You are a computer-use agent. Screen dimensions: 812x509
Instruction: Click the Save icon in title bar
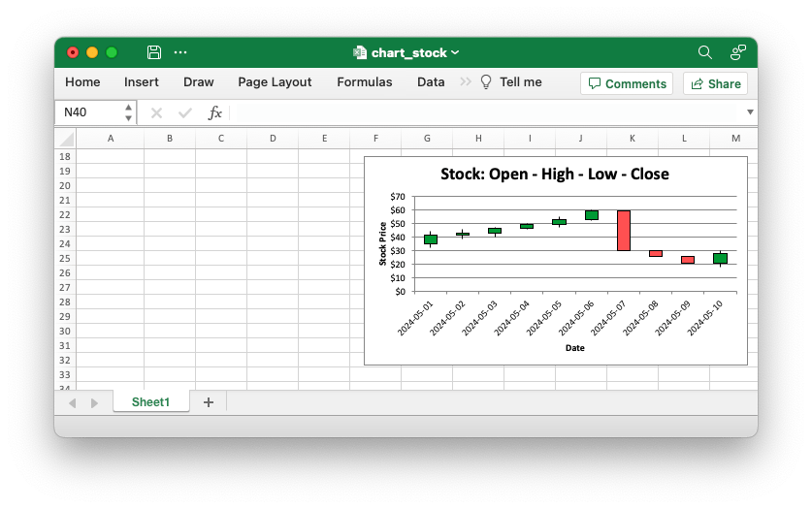point(154,52)
